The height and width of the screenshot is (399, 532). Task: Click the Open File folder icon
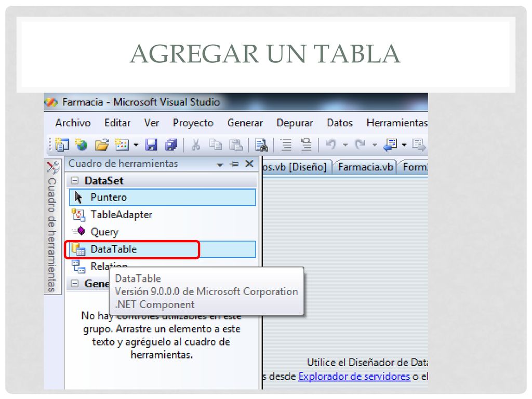[x=101, y=145]
